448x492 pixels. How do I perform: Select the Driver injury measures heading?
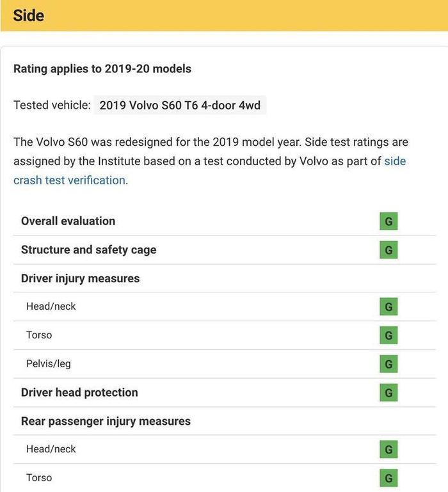80,278
